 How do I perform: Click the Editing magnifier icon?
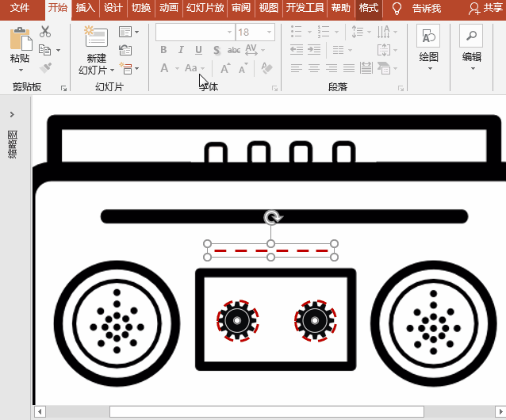click(471, 36)
